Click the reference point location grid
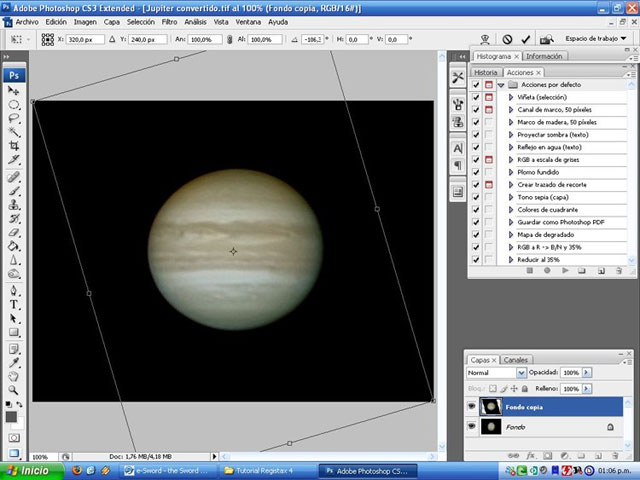The image size is (640, 480). [48, 40]
